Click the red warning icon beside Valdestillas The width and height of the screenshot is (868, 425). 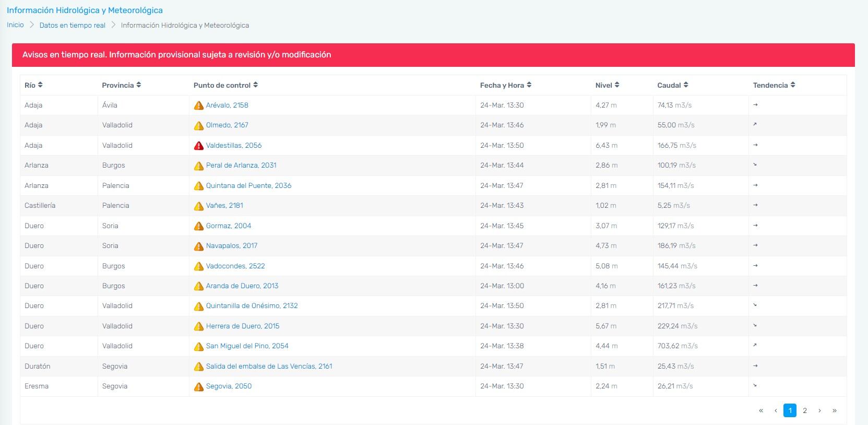(198, 146)
